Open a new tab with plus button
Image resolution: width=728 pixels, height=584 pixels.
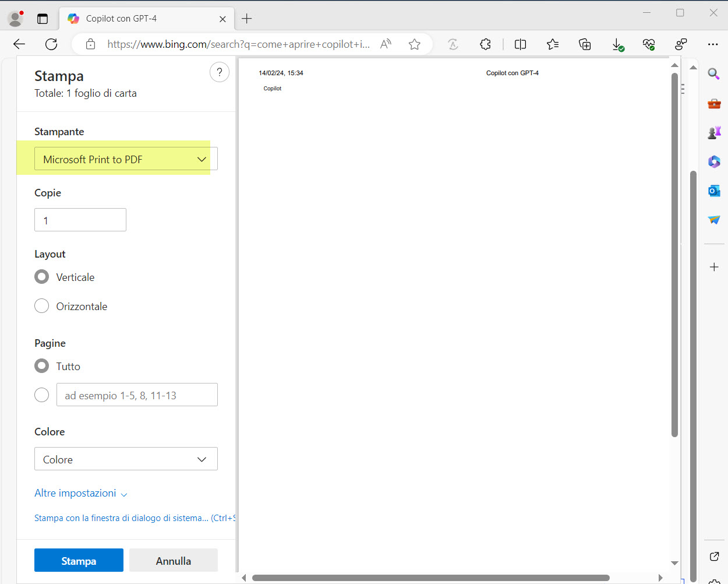[x=247, y=19]
